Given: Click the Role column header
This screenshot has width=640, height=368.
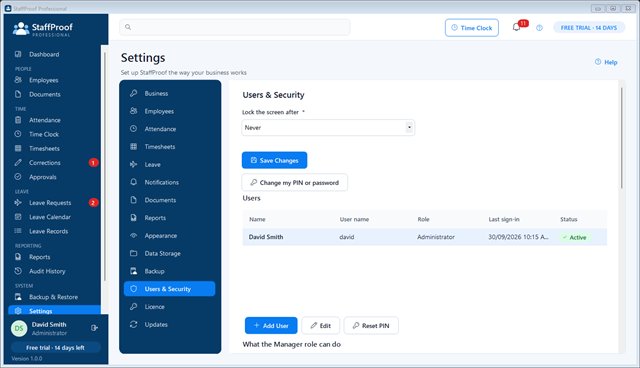Looking at the screenshot, I should pyautogui.click(x=423, y=219).
